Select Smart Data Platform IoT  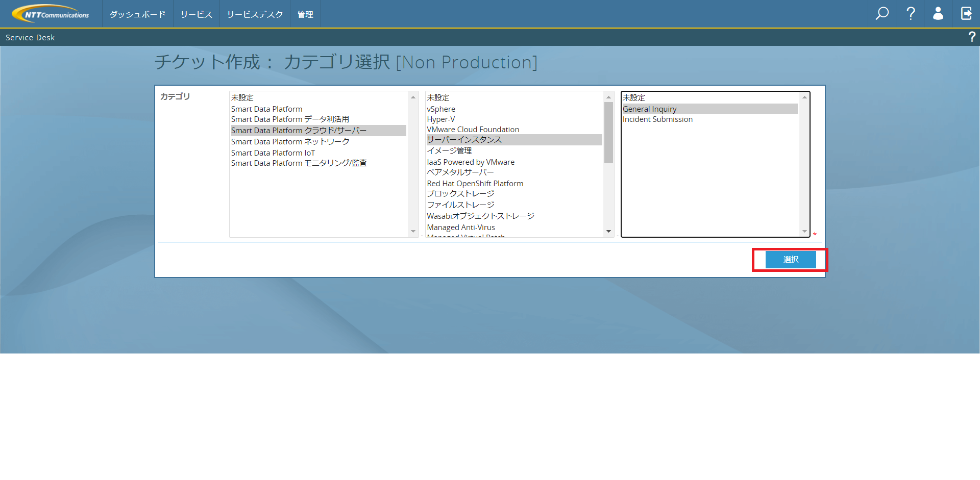318,153
